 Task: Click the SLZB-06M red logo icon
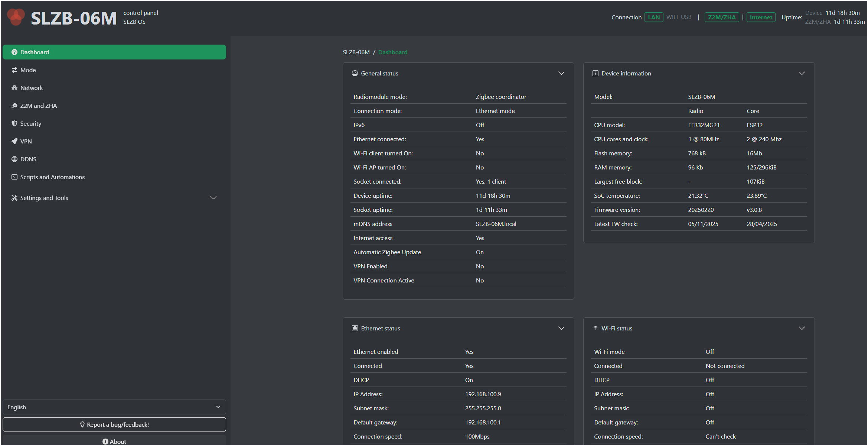pos(16,17)
